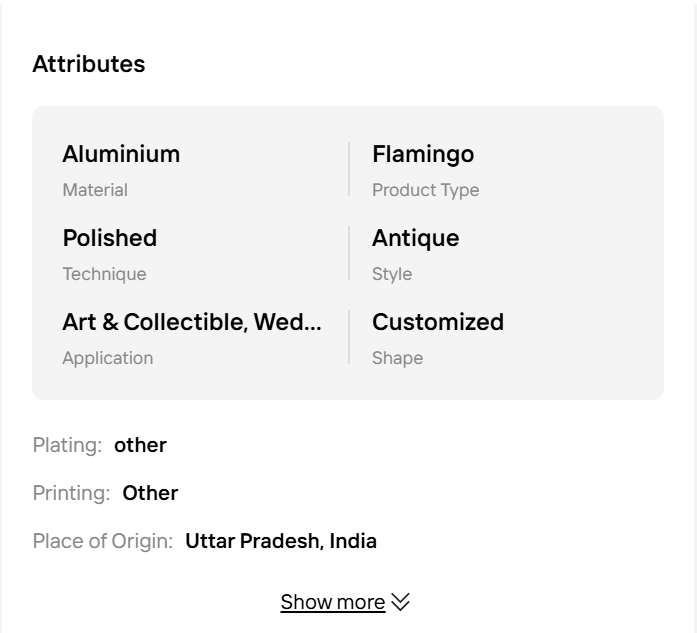Click the Technique label
The height and width of the screenshot is (633, 697).
(x=104, y=274)
